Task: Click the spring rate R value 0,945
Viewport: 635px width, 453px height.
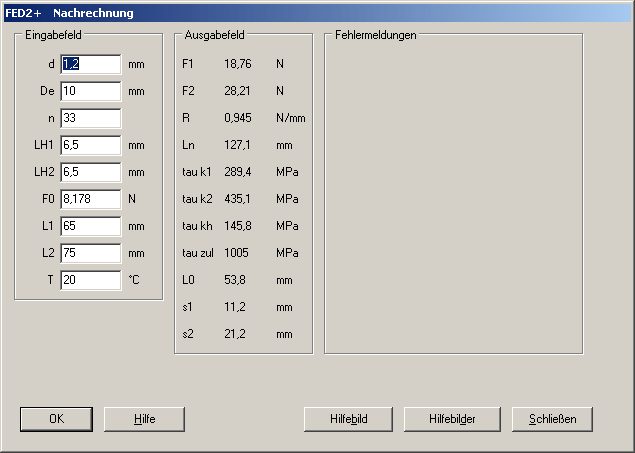Action: point(238,118)
